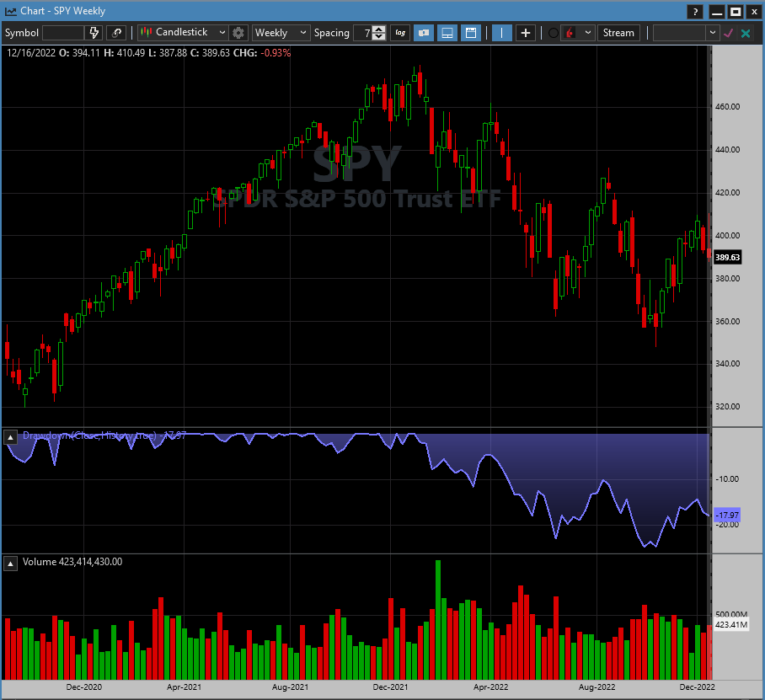
Task: Click the Symbol input field
Action: click(x=63, y=33)
